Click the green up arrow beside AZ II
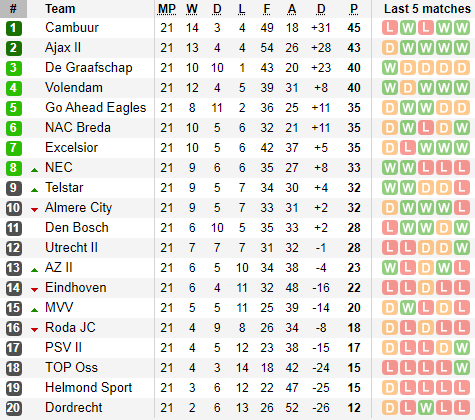Viewport: 475px width, 420px height. point(34,270)
